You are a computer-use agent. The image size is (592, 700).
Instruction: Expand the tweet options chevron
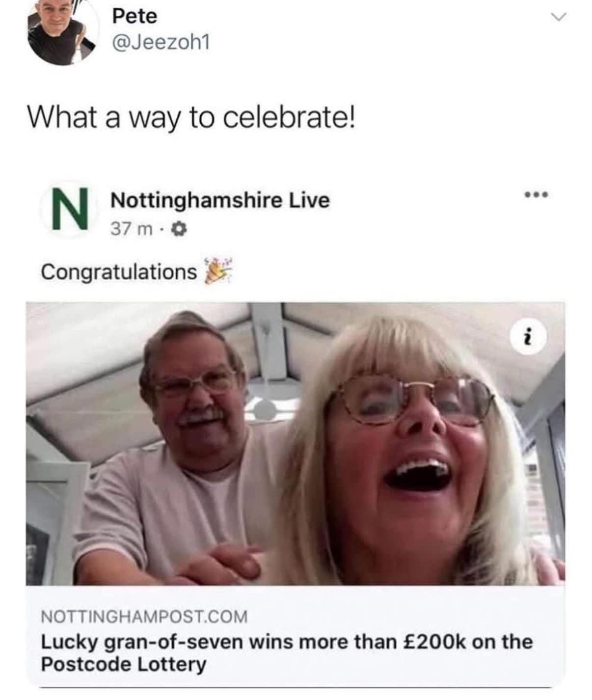[x=558, y=18]
